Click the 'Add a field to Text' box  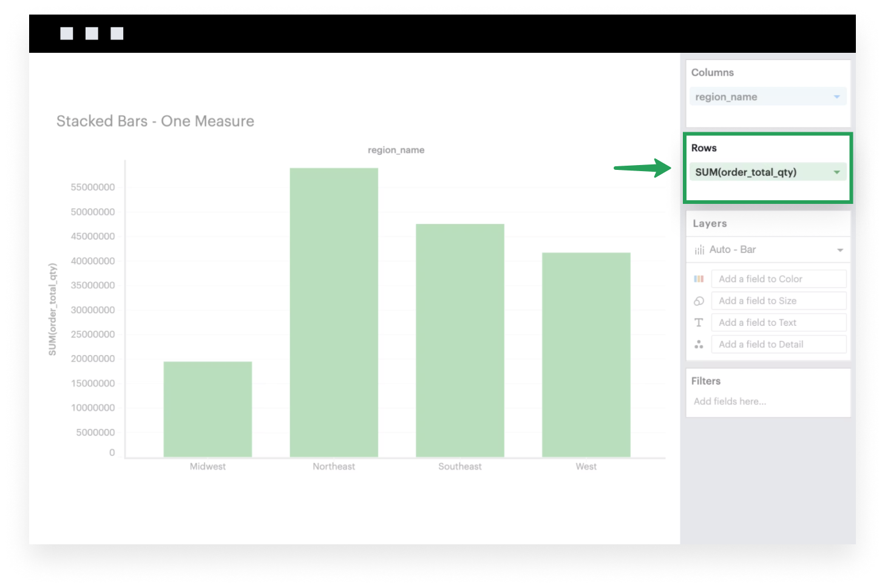tap(778, 323)
